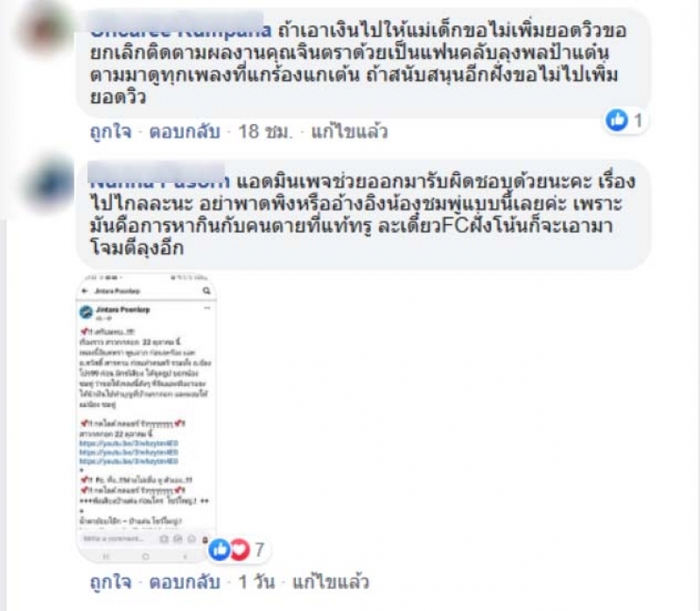Like the second comment via ถูกใจ
700x611 pixels.
pyautogui.click(x=111, y=582)
